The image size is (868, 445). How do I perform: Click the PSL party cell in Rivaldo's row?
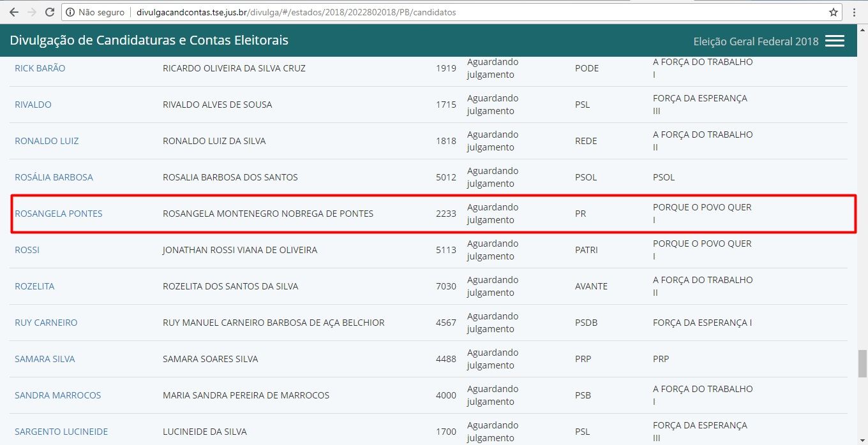click(582, 105)
